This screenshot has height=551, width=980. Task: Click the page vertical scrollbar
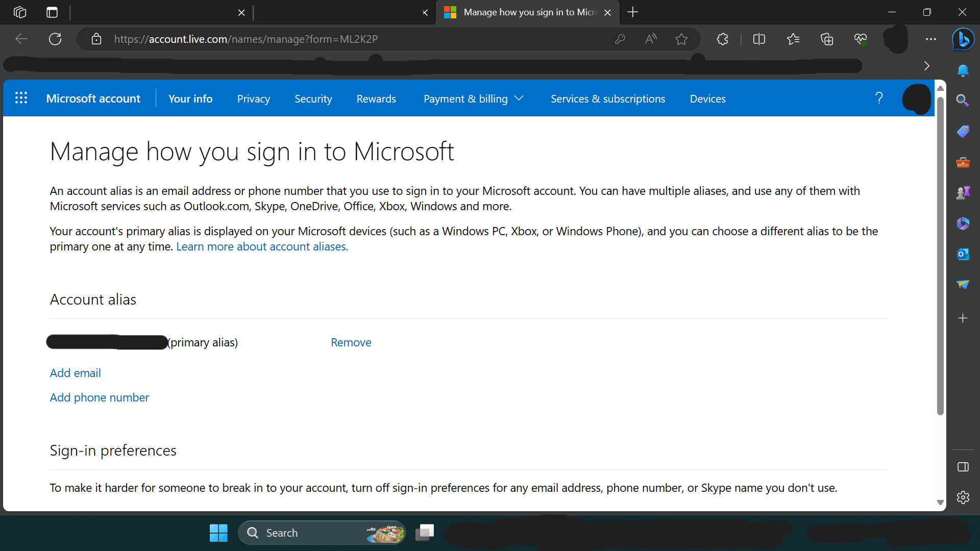click(940, 255)
